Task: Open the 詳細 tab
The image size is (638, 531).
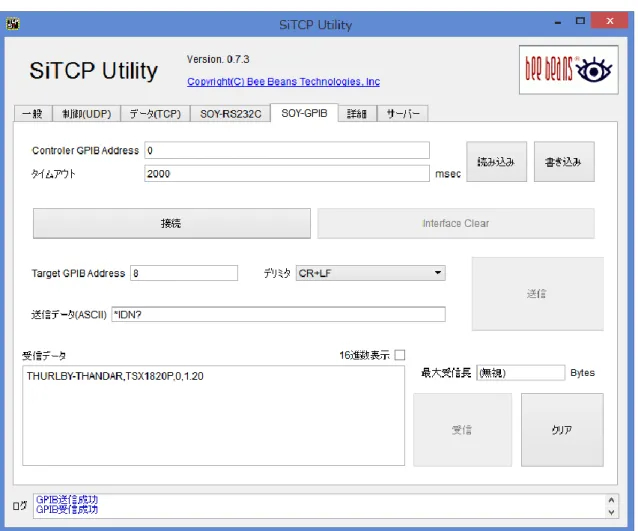Action: point(357,114)
